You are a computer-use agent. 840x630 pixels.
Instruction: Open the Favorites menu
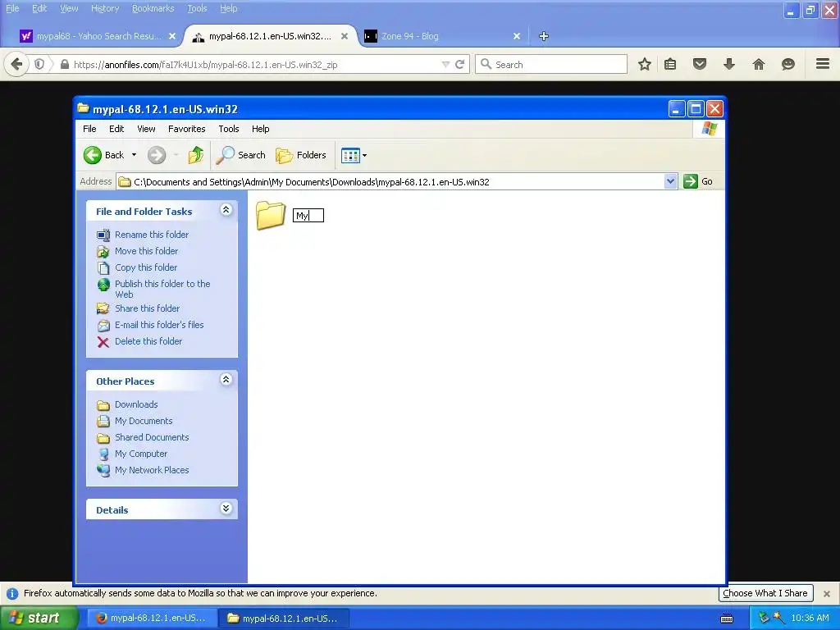point(186,129)
